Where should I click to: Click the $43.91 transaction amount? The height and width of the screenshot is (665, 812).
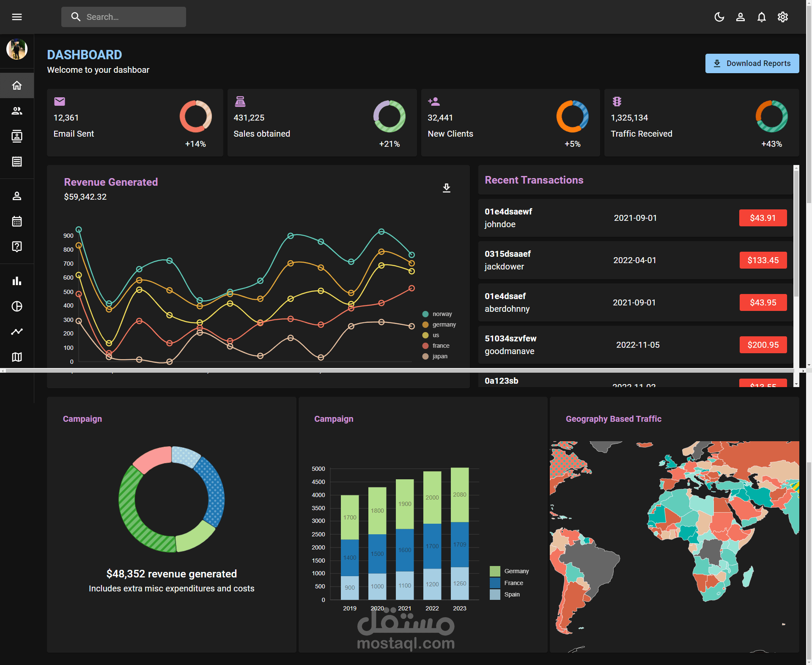[763, 218]
